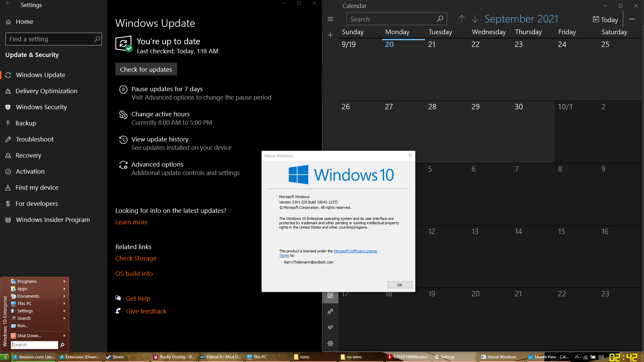
Task: Expand the Shut Down submenu
Action: 64,336
